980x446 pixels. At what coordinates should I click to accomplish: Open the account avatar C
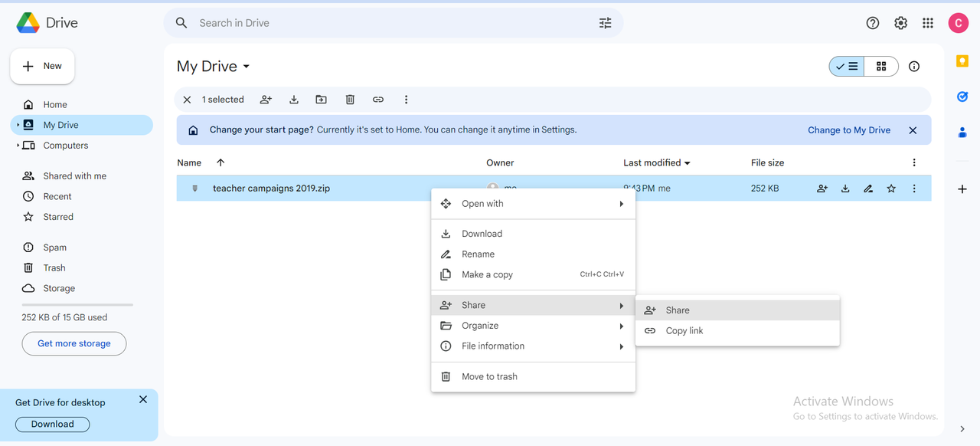(x=959, y=23)
